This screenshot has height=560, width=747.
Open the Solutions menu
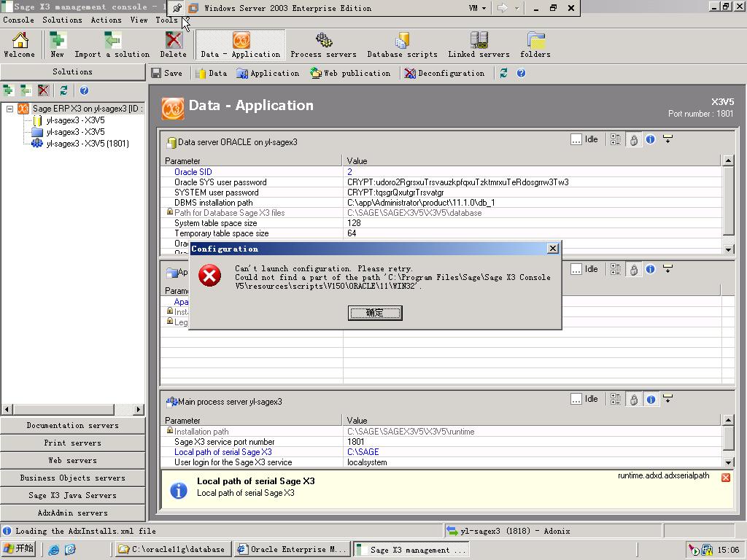(62, 20)
